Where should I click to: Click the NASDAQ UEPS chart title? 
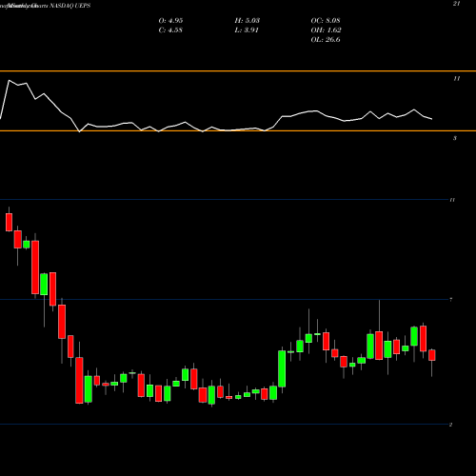(69, 6)
